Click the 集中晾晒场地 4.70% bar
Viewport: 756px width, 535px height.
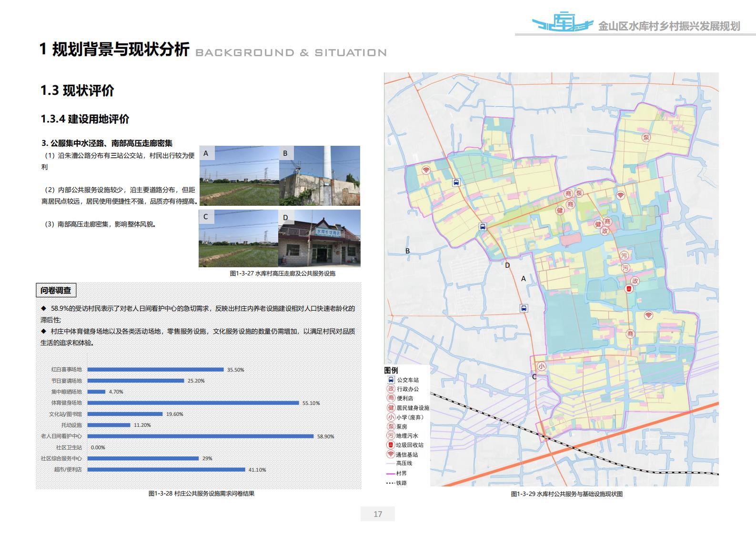(97, 392)
